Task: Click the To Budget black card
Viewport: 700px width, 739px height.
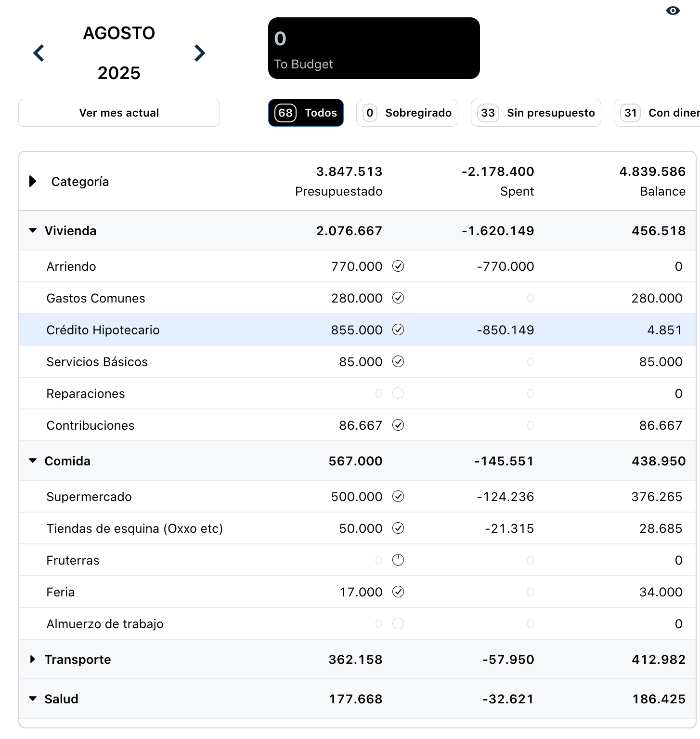Action: point(374,48)
